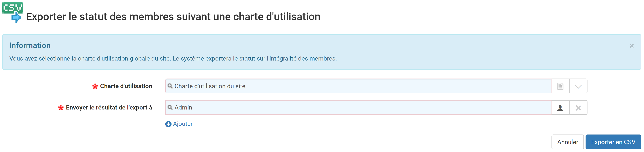The image size is (644, 152).
Task: Click the Exporter en CSV button
Action: [613, 142]
